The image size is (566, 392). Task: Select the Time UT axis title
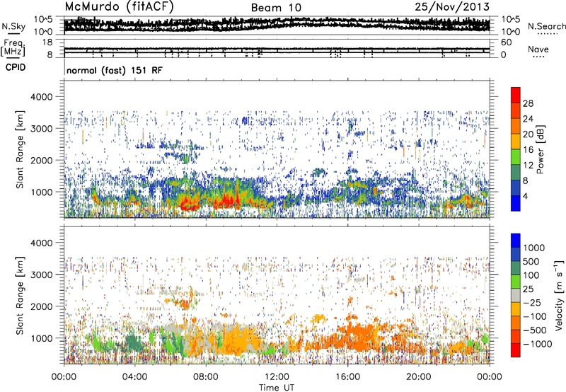(277, 388)
